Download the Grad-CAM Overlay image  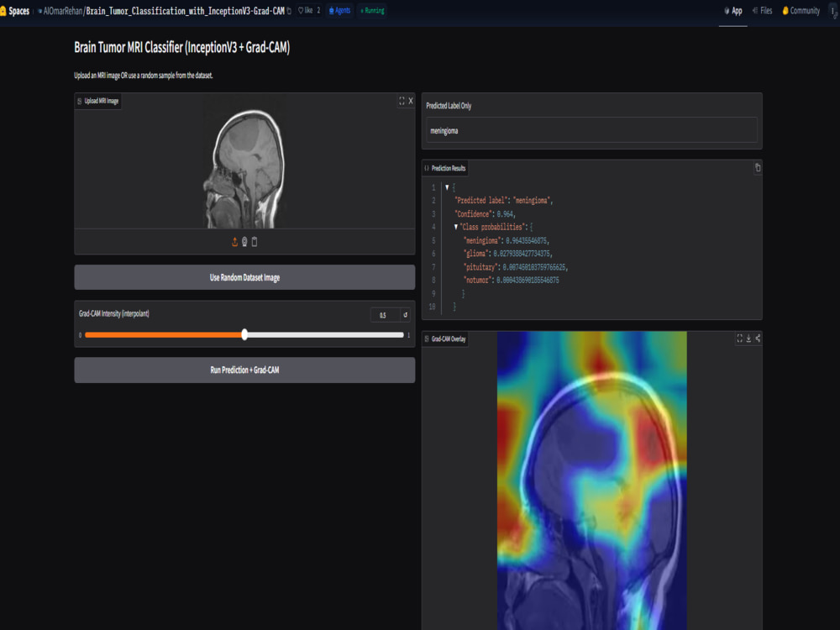[x=748, y=339]
